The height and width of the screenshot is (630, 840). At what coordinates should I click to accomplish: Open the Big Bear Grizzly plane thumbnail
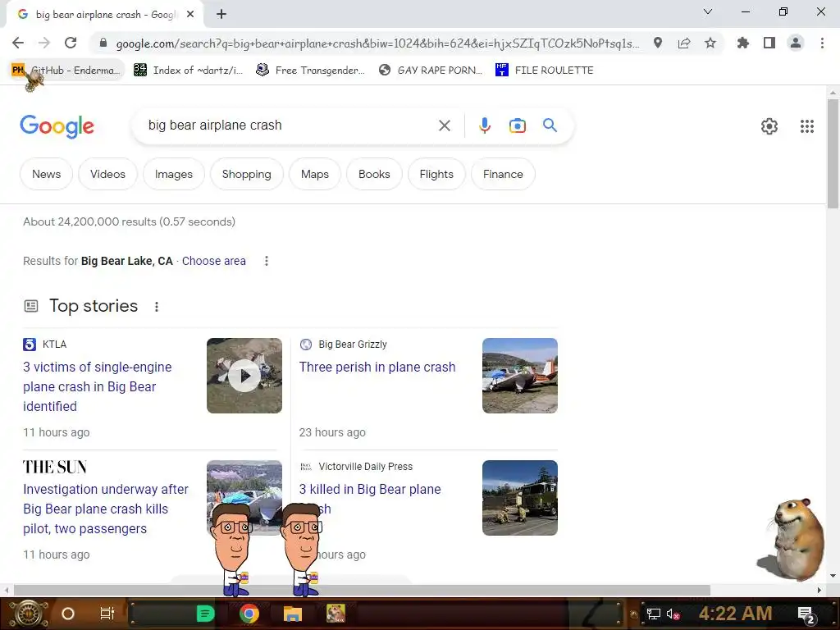519,376
